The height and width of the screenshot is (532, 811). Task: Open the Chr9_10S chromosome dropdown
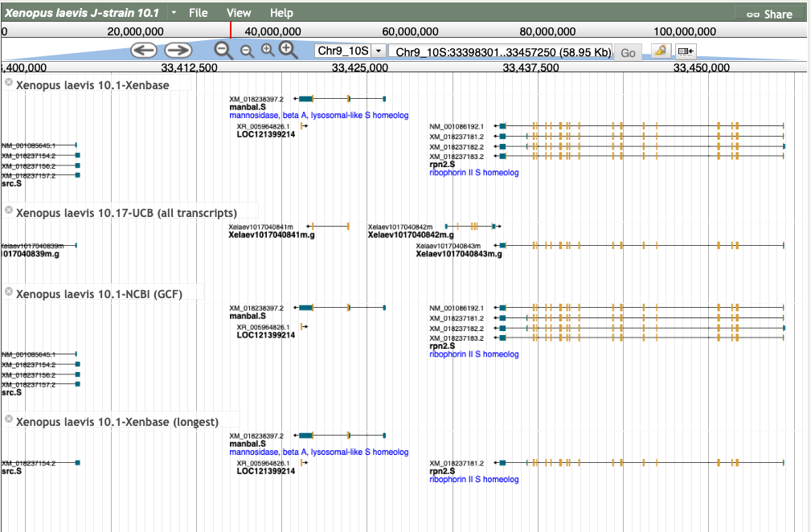[378, 51]
